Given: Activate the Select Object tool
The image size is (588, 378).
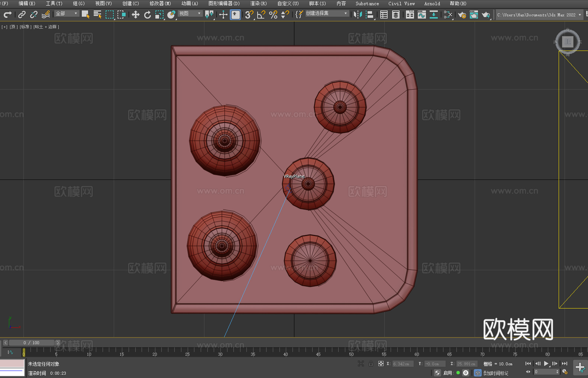Looking at the screenshot, I should [85, 14].
